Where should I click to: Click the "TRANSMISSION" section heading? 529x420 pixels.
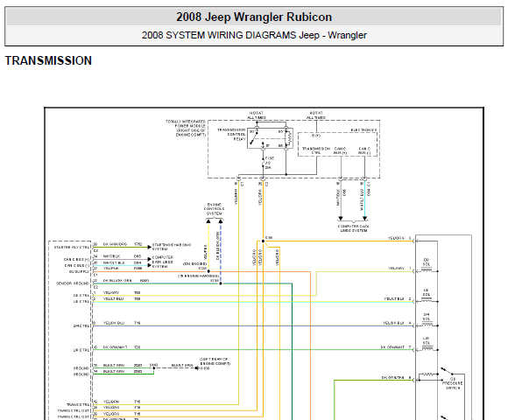(x=48, y=60)
